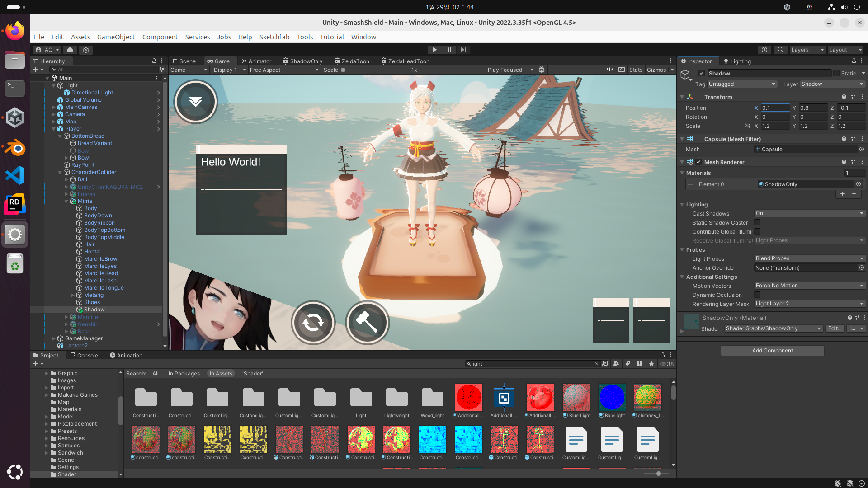Open Firefox from the dock

(15, 31)
